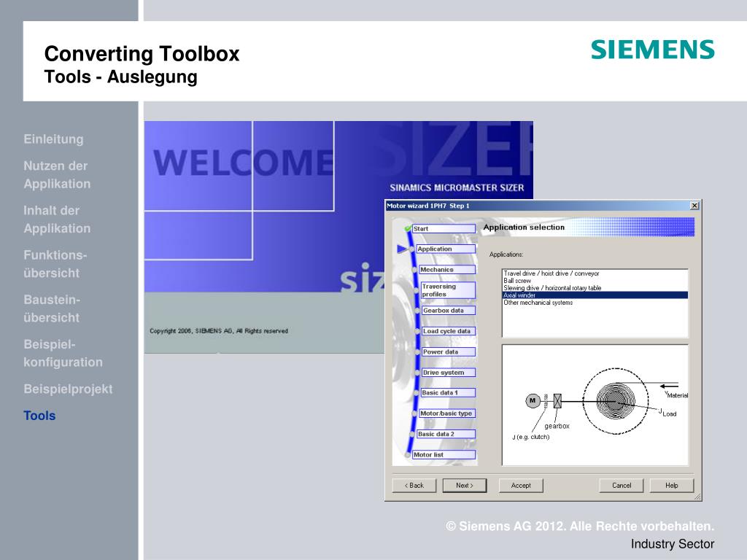This screenshot has width=747, height=560.
Task: Close the Motor wizard 1PH7 dialog
Action: coord(694,205)
